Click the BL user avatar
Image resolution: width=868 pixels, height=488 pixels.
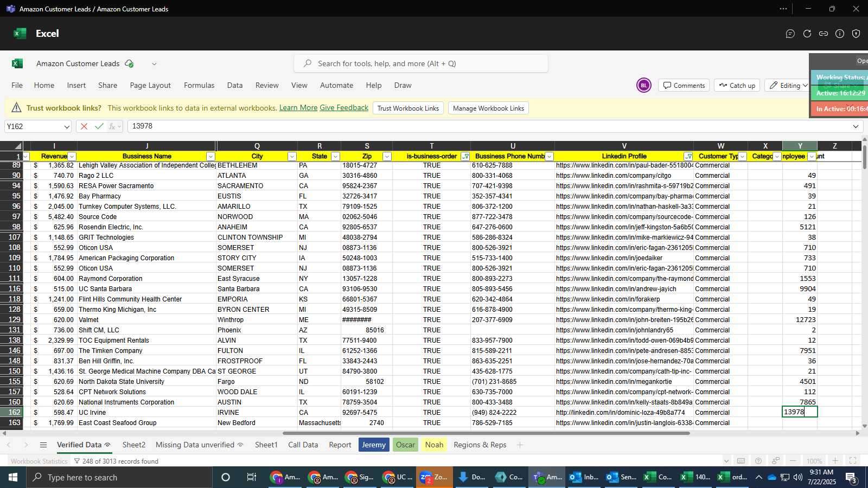tap(644, 85)
